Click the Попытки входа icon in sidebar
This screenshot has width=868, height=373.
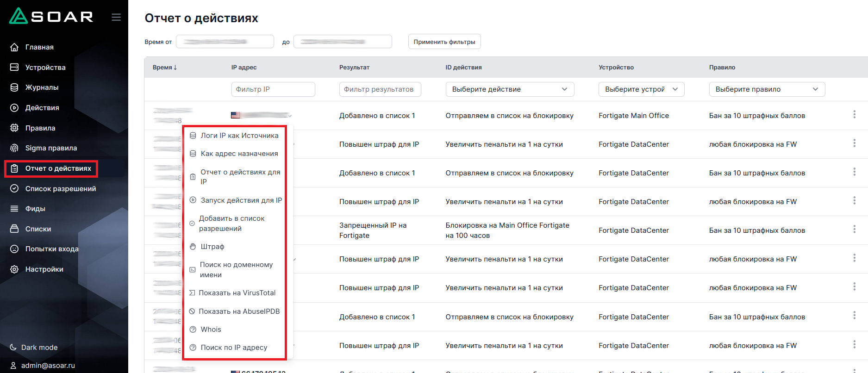click(14, 249)
